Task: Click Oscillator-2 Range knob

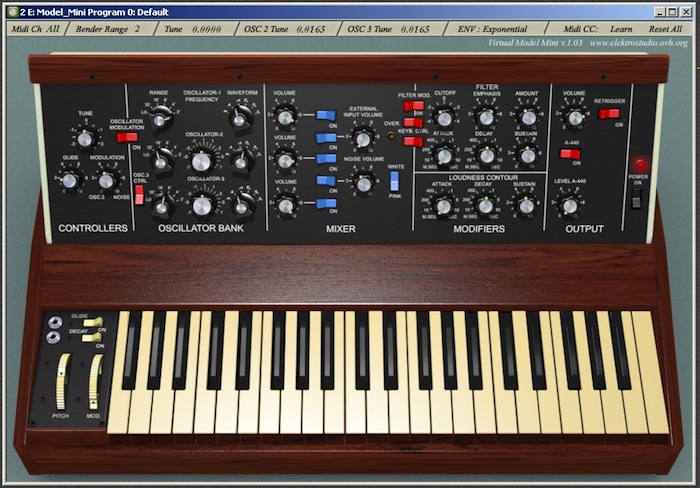Action: [162, 161]
